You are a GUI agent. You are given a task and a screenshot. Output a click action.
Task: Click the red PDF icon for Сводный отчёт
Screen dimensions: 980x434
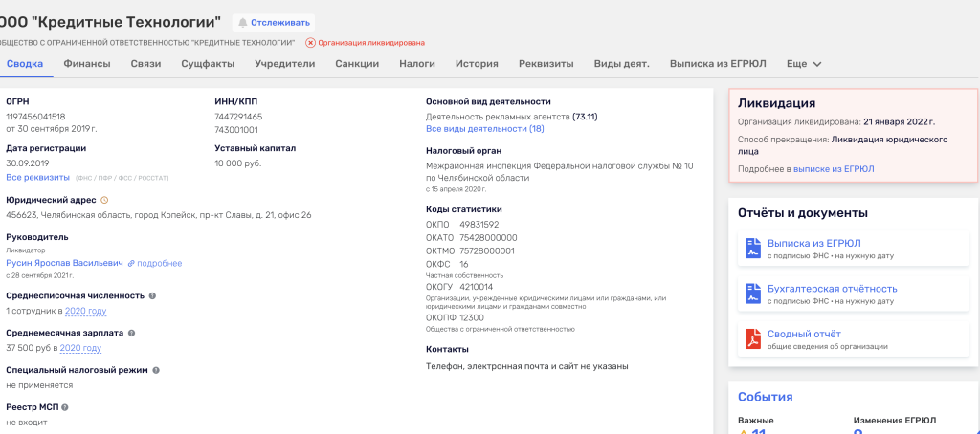753,338
